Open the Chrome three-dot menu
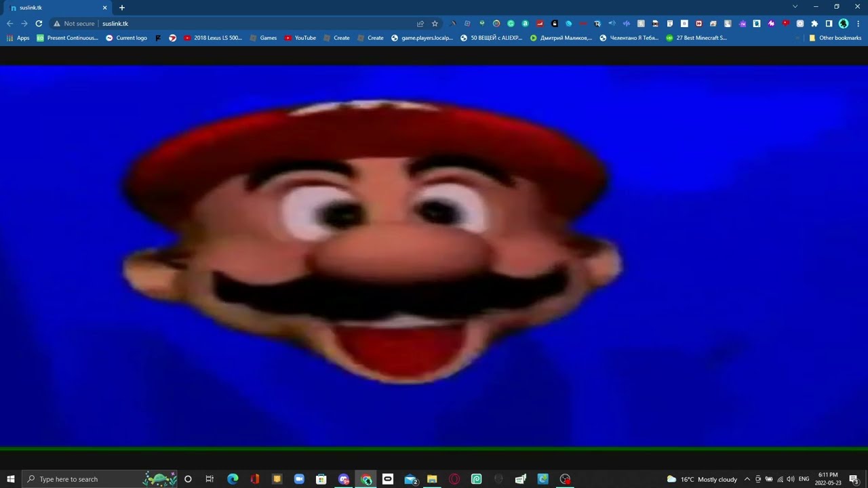The height and width of the screenshot is (488, 868). 859,23
